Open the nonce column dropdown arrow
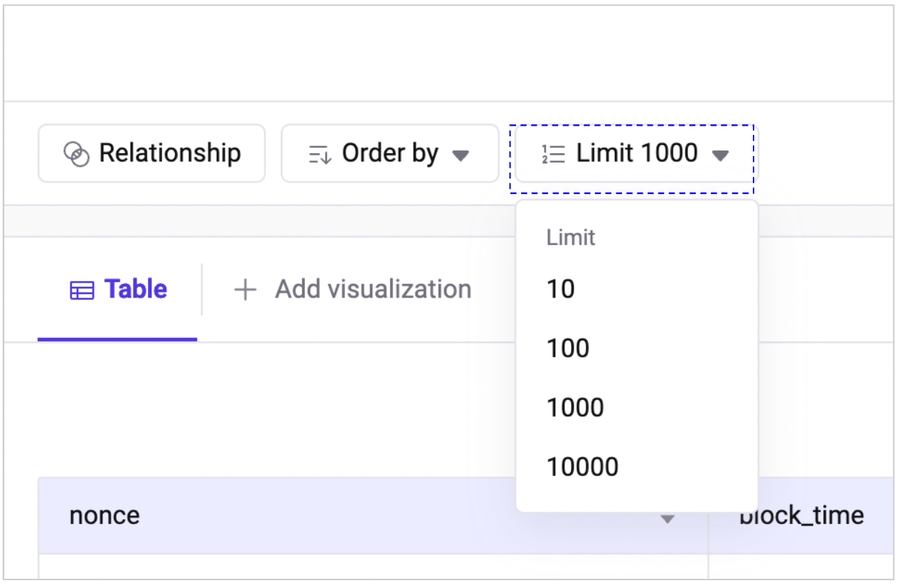 pyautogui.click(x=667, y=518)
